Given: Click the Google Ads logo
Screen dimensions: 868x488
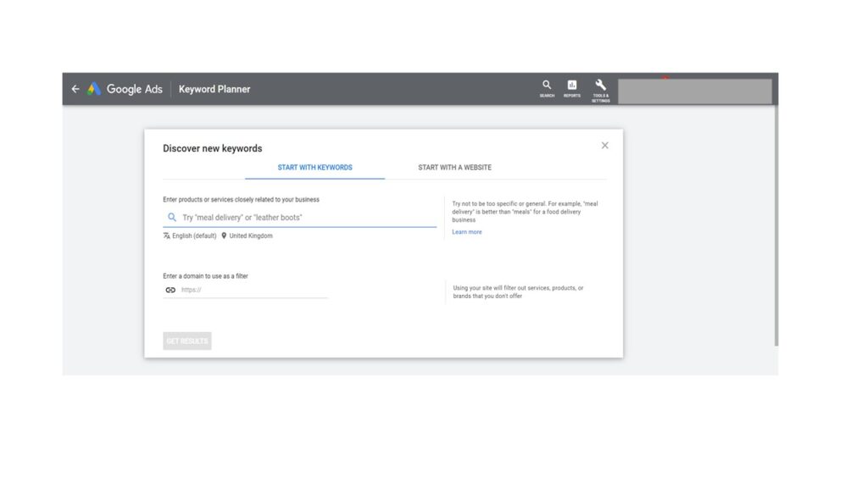Looking at the screenshot, I should coord(125,89).
